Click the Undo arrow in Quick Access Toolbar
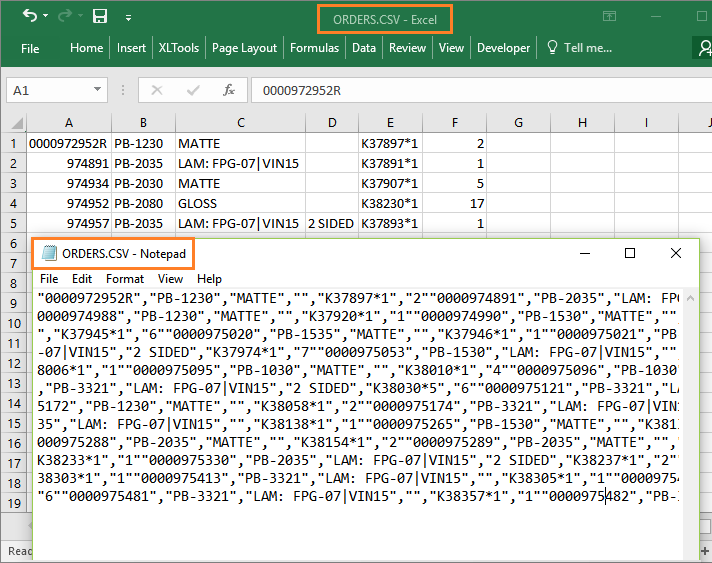The image size is (712, 563). [x=29, y=16]
